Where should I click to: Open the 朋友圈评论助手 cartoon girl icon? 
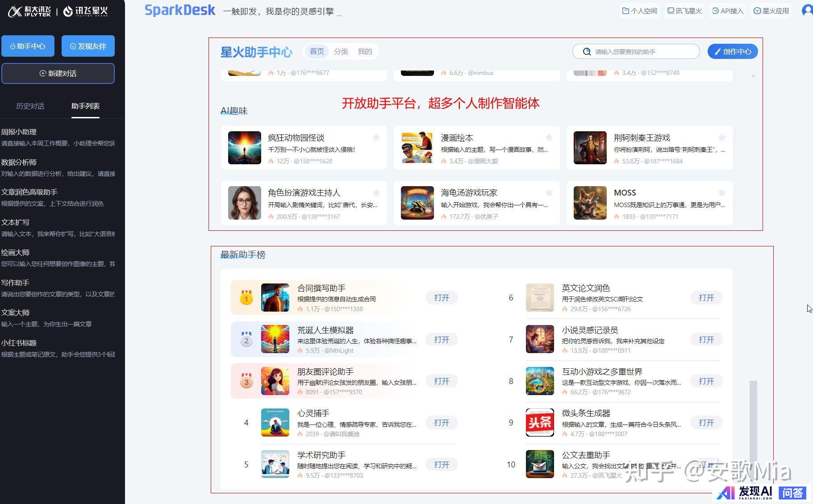coord(275,381)
